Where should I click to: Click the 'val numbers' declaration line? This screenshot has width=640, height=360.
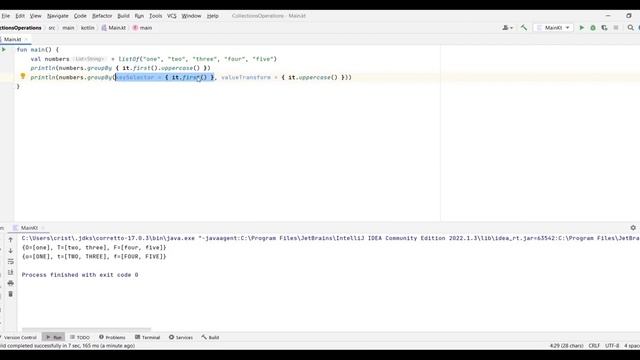pyautogui.click(x=153, y=59)
